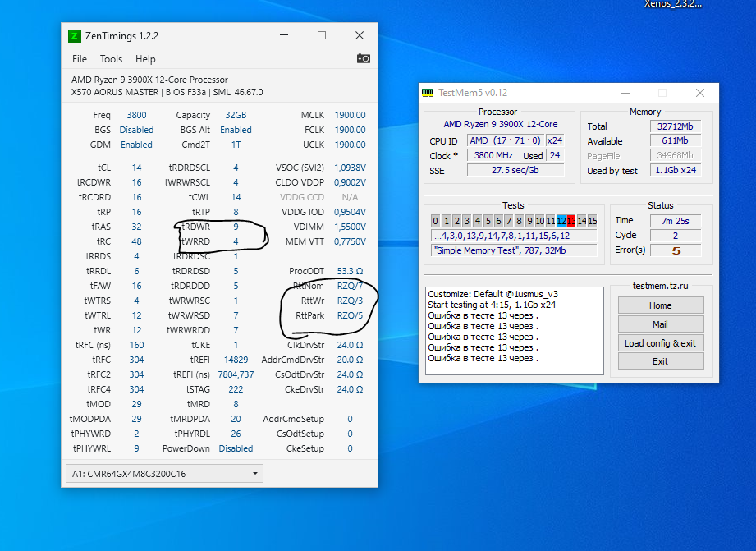Image resolution: width=756 pixels, height=551 pixels.
Task: Click the test order sequence field
Action: (x=514, y=236)
